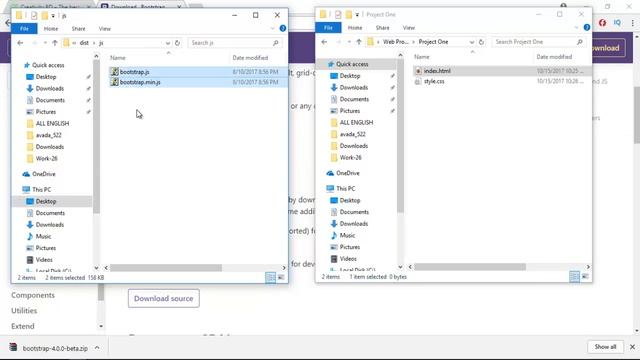Open bootstrap-4.0.0-beta.zip download options arrow
The width and height of the screenshot is (640, 360).
pyautogui.click(x=97, y=348)
